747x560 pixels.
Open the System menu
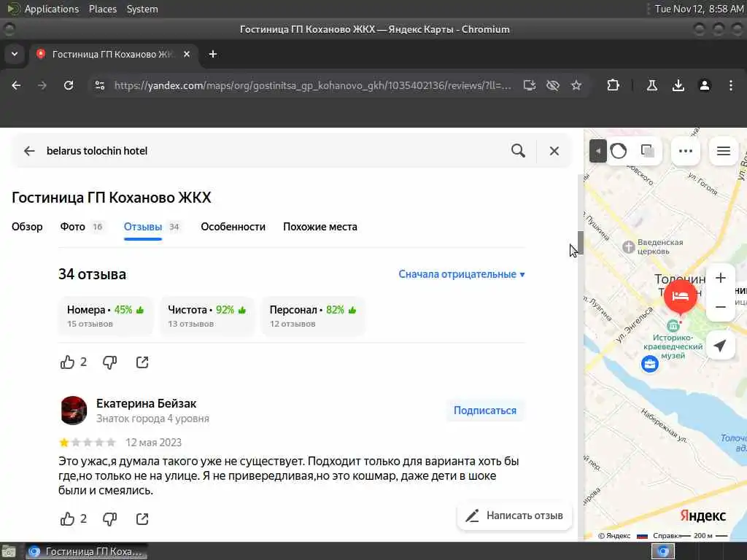pyautogui.click(x=142, y=9)
